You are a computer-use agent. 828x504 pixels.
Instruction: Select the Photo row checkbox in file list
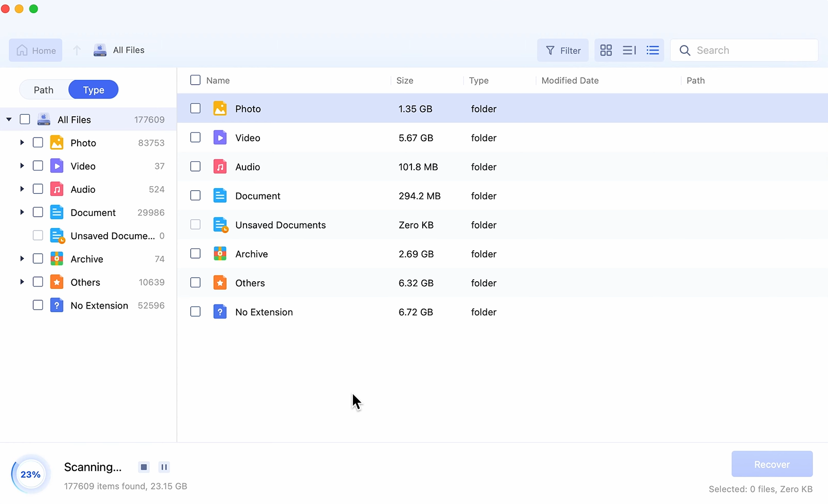click(x=195, y=109)
